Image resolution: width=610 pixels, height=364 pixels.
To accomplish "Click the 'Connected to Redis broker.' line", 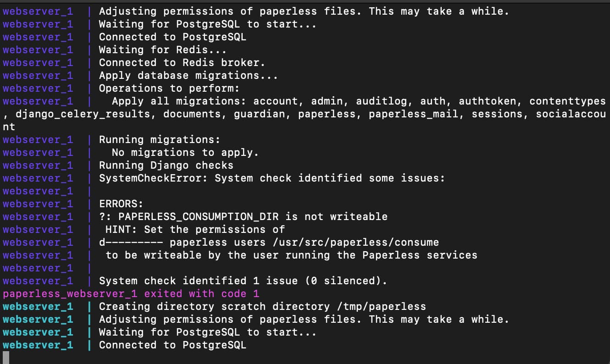I will coord(182,62).
